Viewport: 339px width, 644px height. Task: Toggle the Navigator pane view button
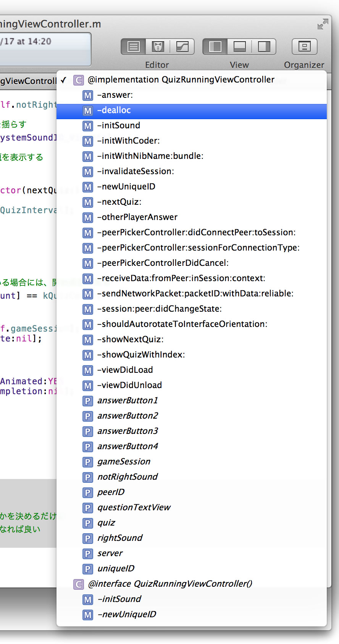[x=215, y=47]
